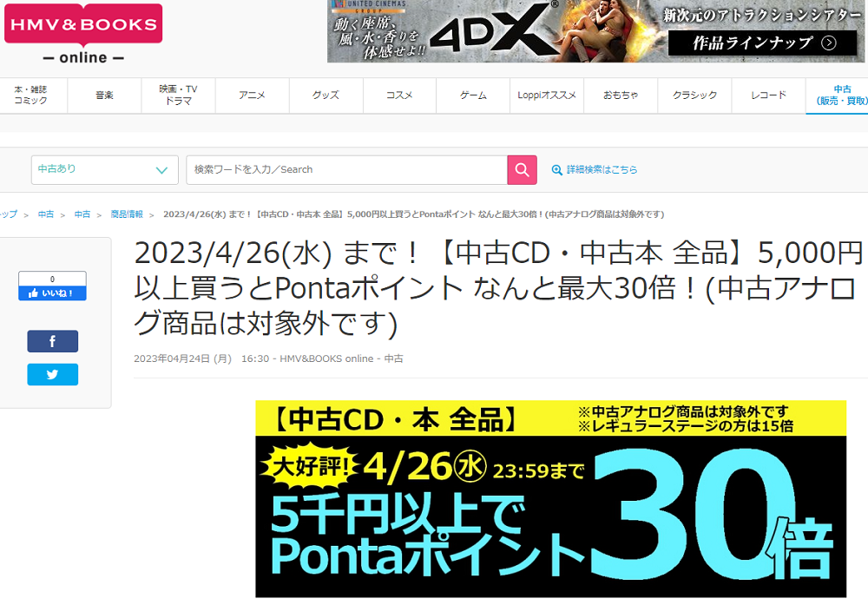Viewport: 868px width, 605px height.
Task: Click the 作品ラインナップ button in banner
Action: [762, 43]
